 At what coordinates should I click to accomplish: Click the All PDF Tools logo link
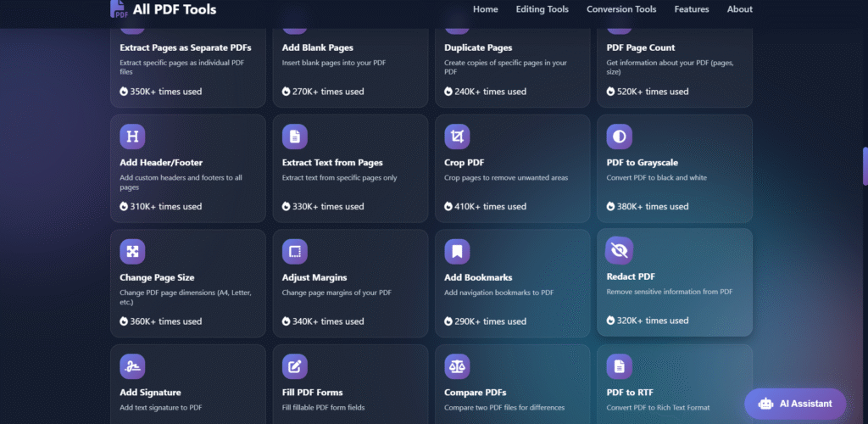click(x=164, y=10)
